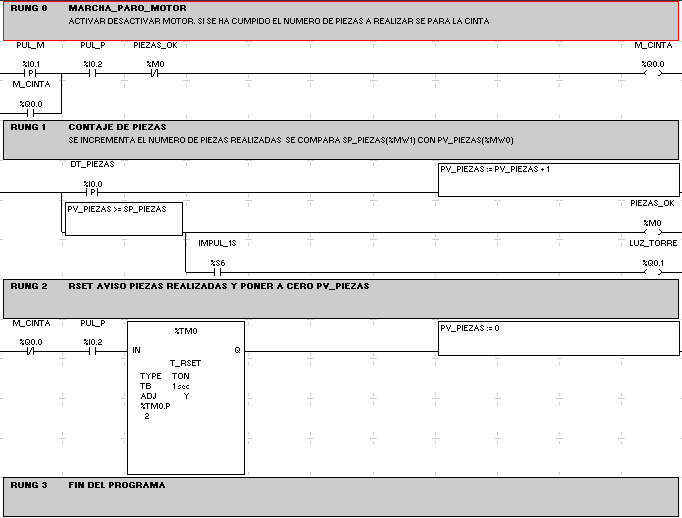Image resolution: width=682 pixels, height=518 pixels.
Task: Click the %TM0.P preset label
Action: pos(155,406)
